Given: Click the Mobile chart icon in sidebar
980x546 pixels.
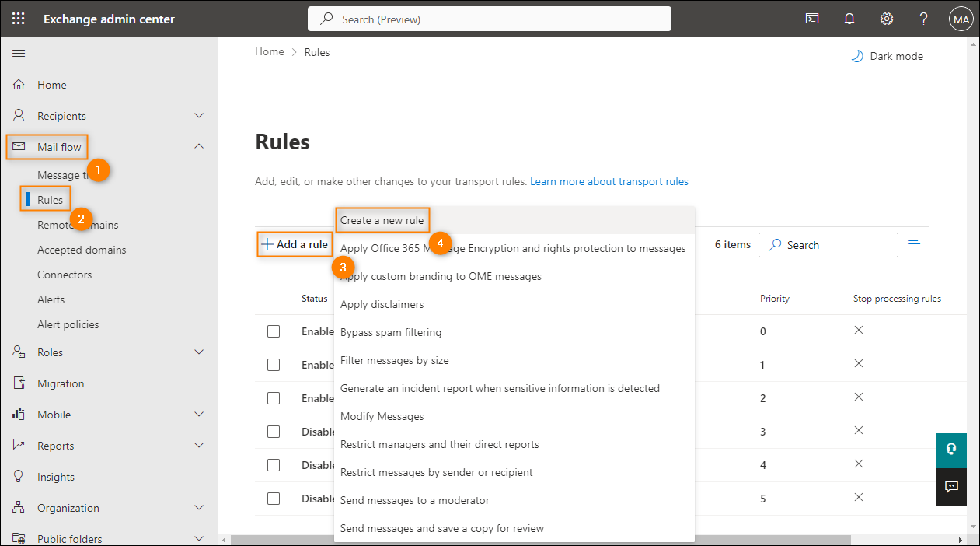Looking at the screenshot, I should click(x=19, y=415).
